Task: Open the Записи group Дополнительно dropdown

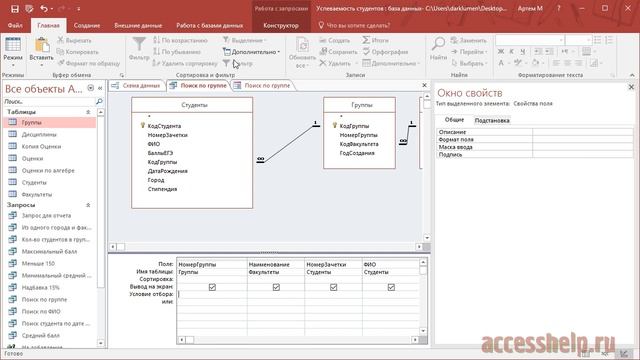Action: pos(391,63)
